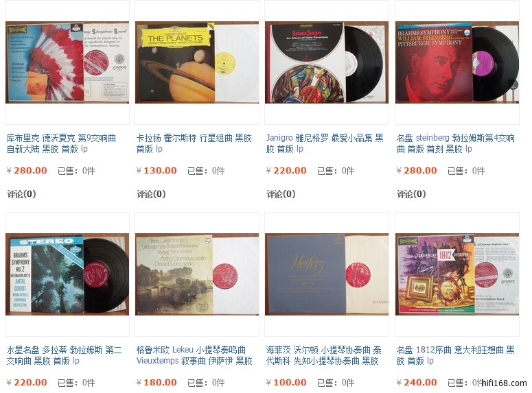Open listing titled Janigro 雅尼格罗 最爱小品集
The height and width of the screenshot is (393, 532).
click(325, 143)
